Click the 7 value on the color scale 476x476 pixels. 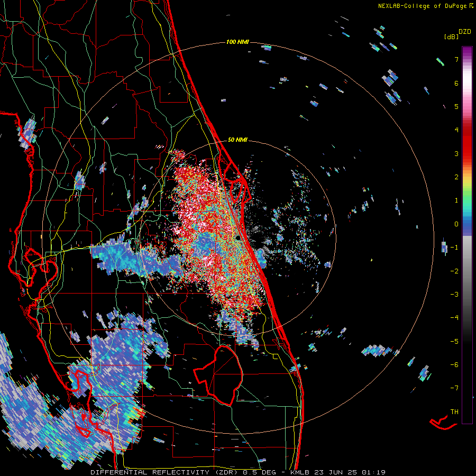[456, 59]
